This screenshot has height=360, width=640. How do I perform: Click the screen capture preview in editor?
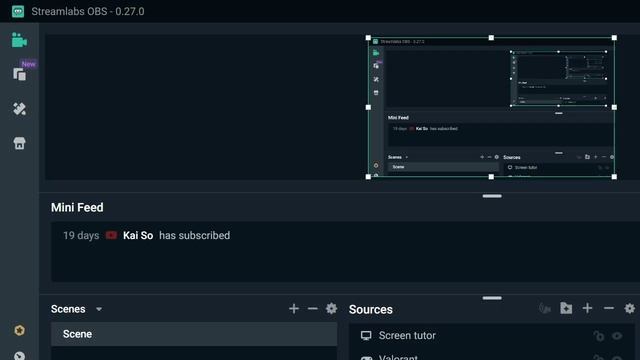click(x=491, y=107)
